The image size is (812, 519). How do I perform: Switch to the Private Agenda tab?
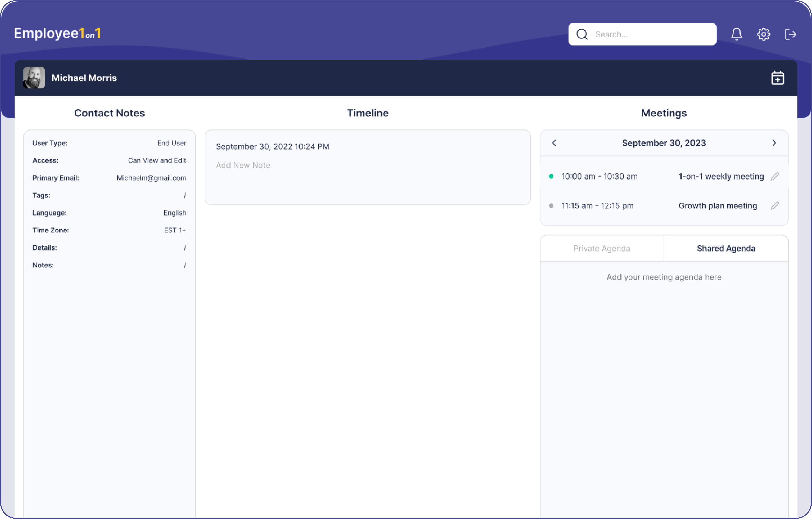[x=601, y=248]
